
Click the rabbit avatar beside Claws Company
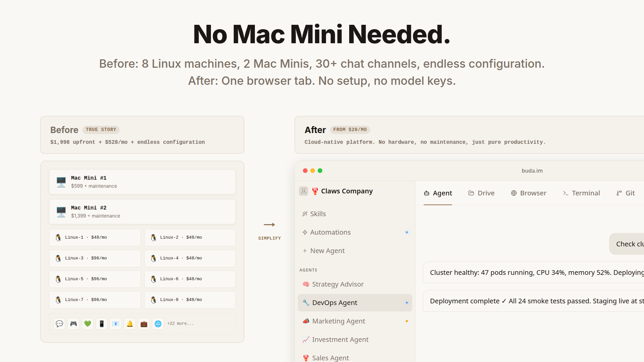304,191
